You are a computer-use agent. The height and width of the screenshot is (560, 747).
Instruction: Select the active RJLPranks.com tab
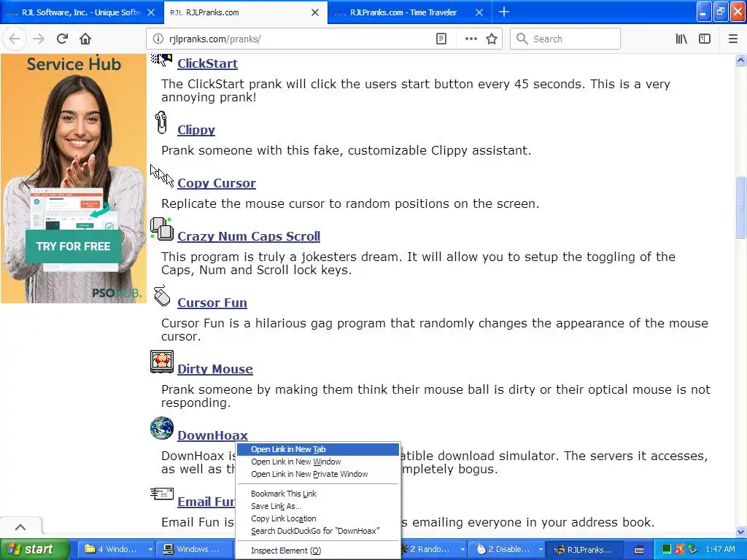point(239,12)
